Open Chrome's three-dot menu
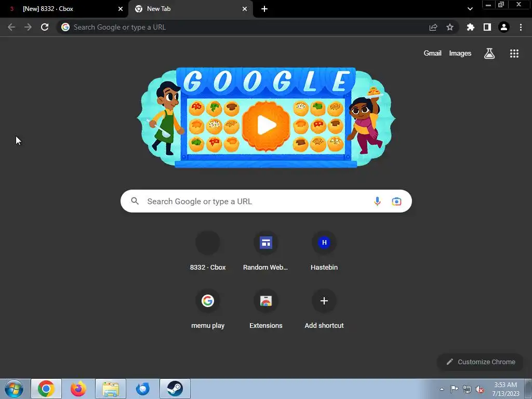 click(521, 27)
